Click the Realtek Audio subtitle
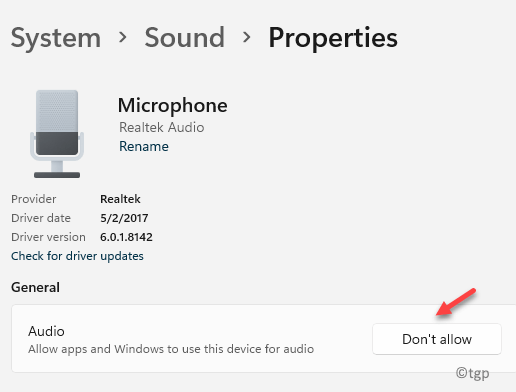The height and width of the screenshot is (392, 516). click(162, 127)
